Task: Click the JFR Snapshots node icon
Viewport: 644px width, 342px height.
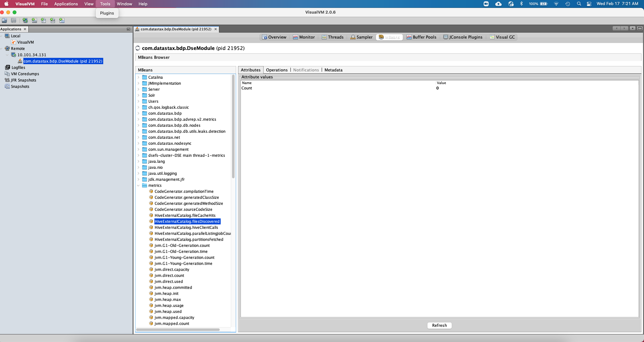Action: point(7,80)
